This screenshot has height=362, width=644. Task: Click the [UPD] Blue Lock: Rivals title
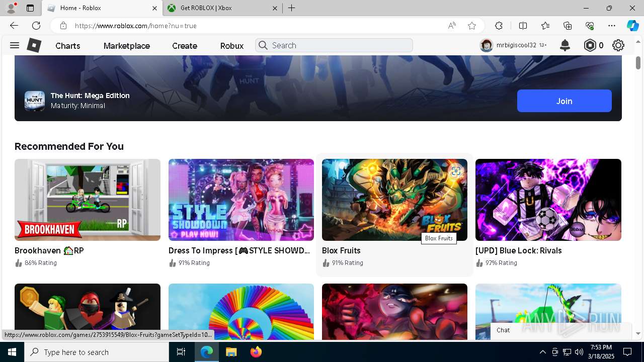[x=519, y=250]
